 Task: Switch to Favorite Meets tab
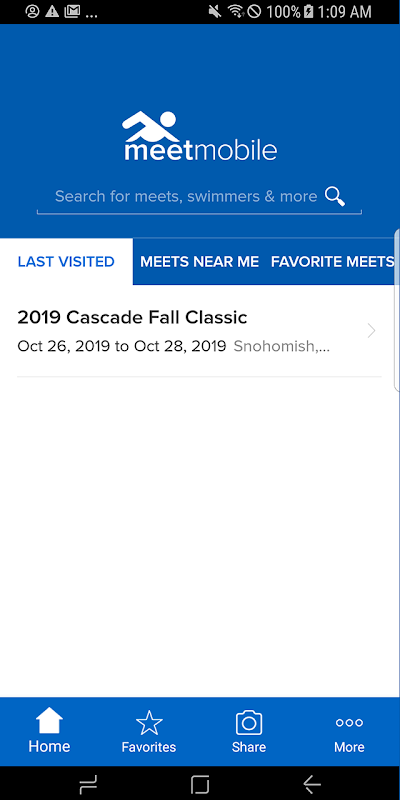(333, 262)
